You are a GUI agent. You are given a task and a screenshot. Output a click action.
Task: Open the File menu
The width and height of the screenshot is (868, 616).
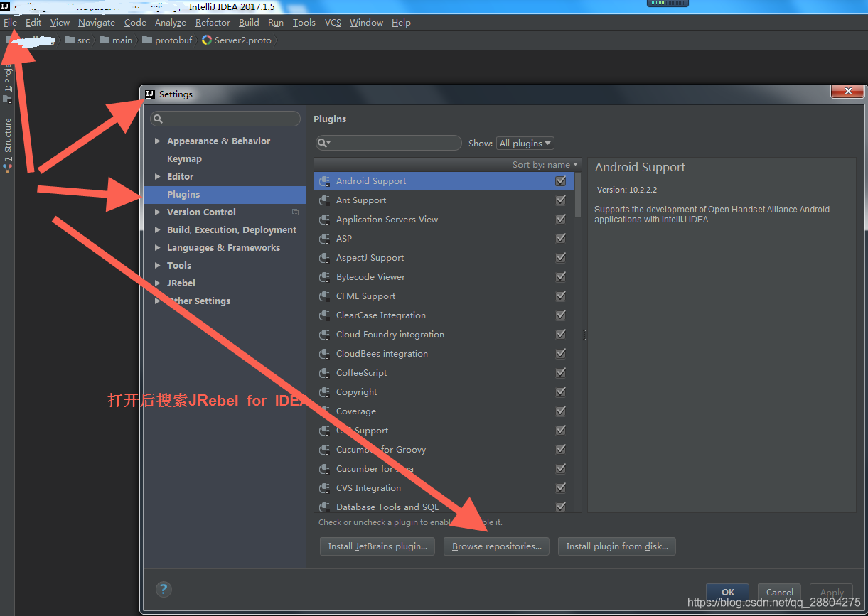point(10,23)
